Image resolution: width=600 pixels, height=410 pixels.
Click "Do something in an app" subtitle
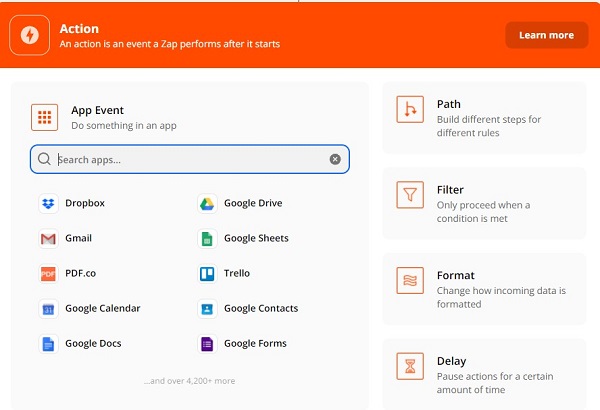tap(124, 126)
